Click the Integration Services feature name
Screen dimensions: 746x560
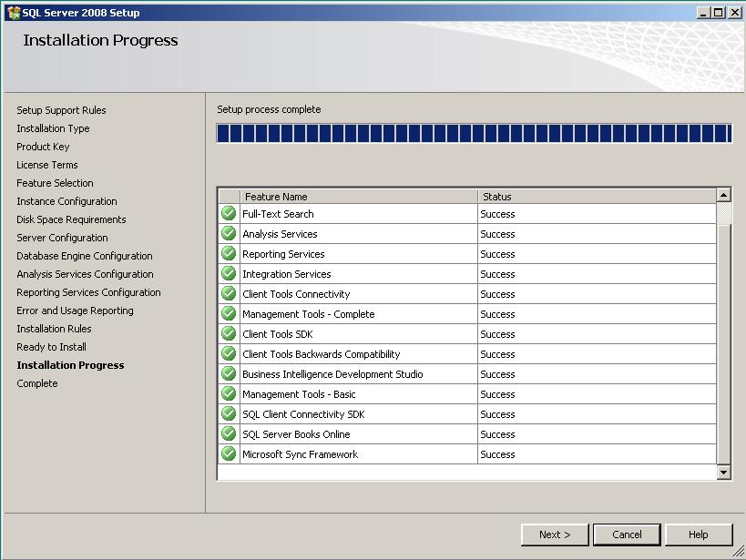pyautogui.click(x=286, y=274)
